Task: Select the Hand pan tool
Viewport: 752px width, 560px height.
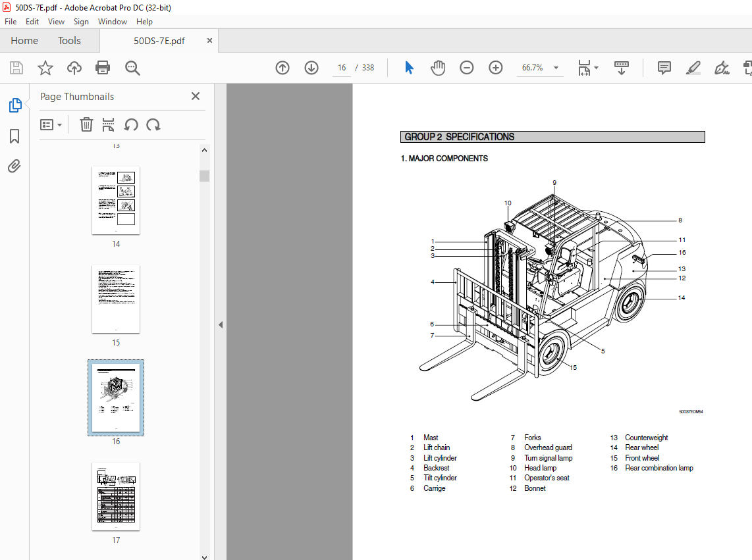Action: (x=438, y=68)
